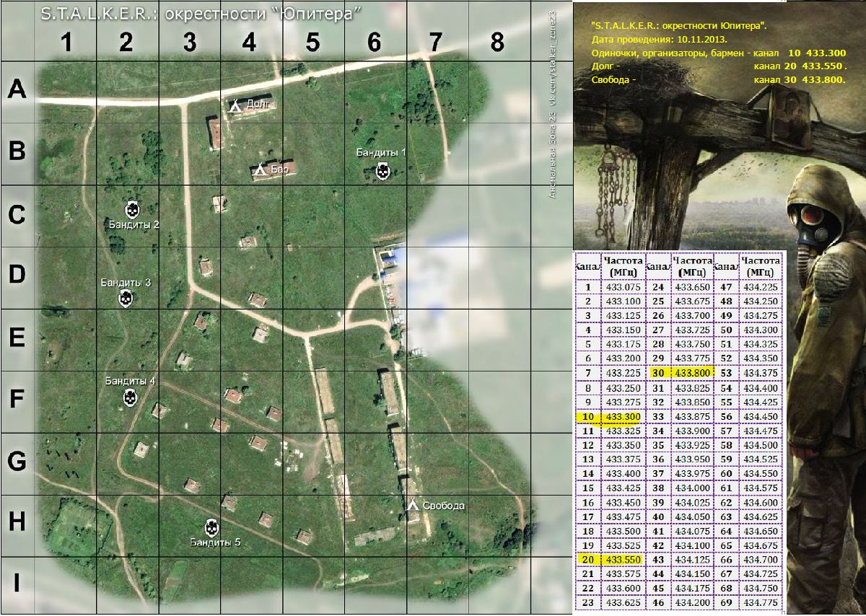Select the Бандиты 4 skull icon
This screenshot has width=866, height=616.
(130, 397)
